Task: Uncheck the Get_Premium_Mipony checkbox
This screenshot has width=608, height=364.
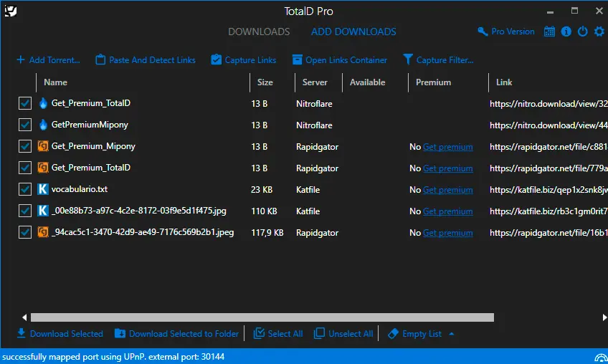Action: [x=25, y=146]
